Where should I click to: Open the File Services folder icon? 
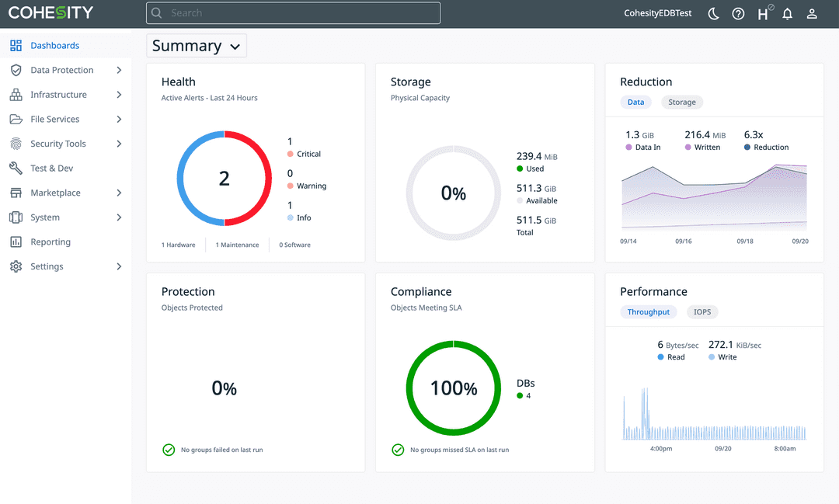16,119
